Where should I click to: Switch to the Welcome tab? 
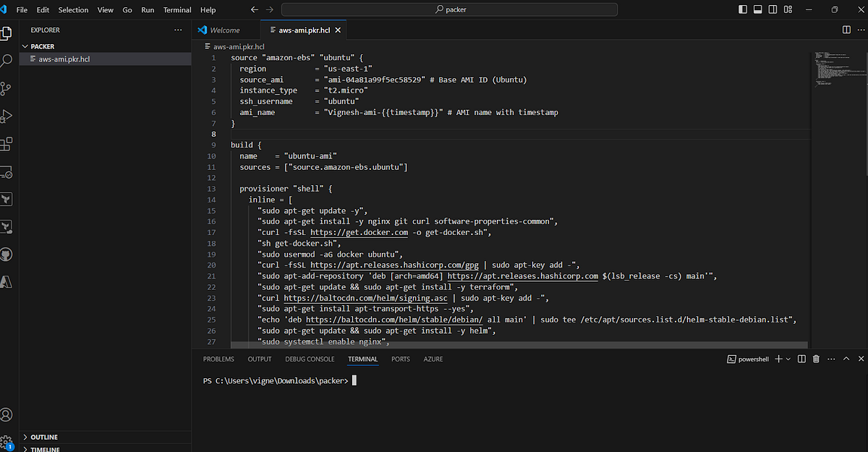[x=226, y=30]
